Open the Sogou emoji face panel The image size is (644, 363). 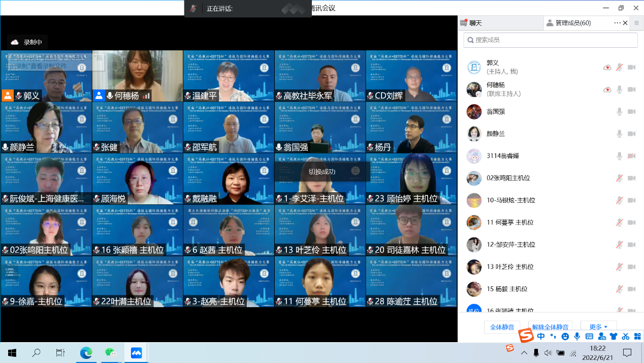[565, 336]
